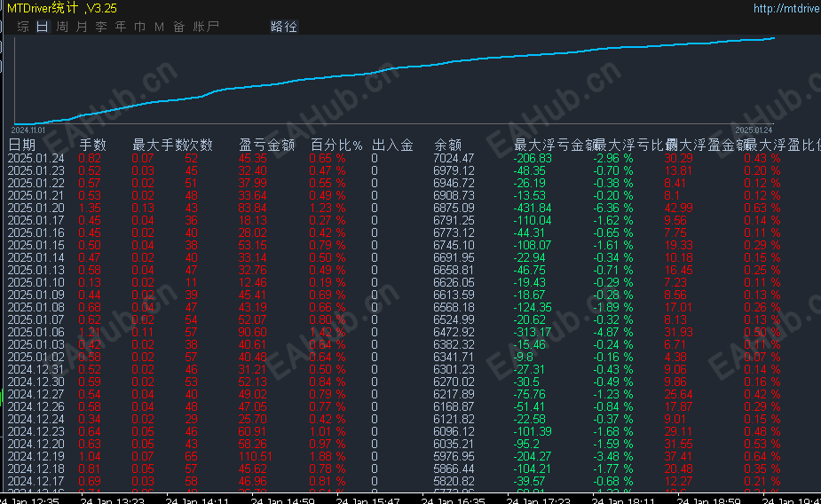Image resolution: width=821 pixels, height=504 pixels.
Task: Click the 出入金 column header
Action: (x=392, y=145)
